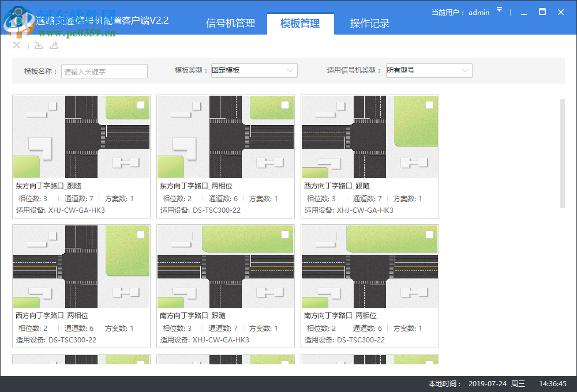This screenshot has height=392, width=577.
Task: Switch to the 信号机管理 tab
Action: pos(230,23)
